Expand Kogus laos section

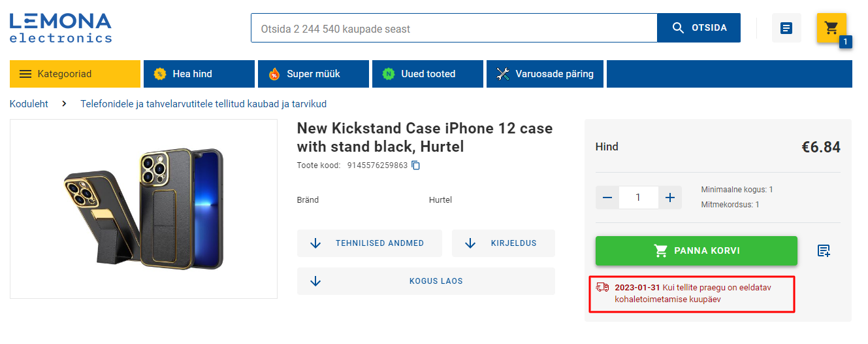click(426, 281)
